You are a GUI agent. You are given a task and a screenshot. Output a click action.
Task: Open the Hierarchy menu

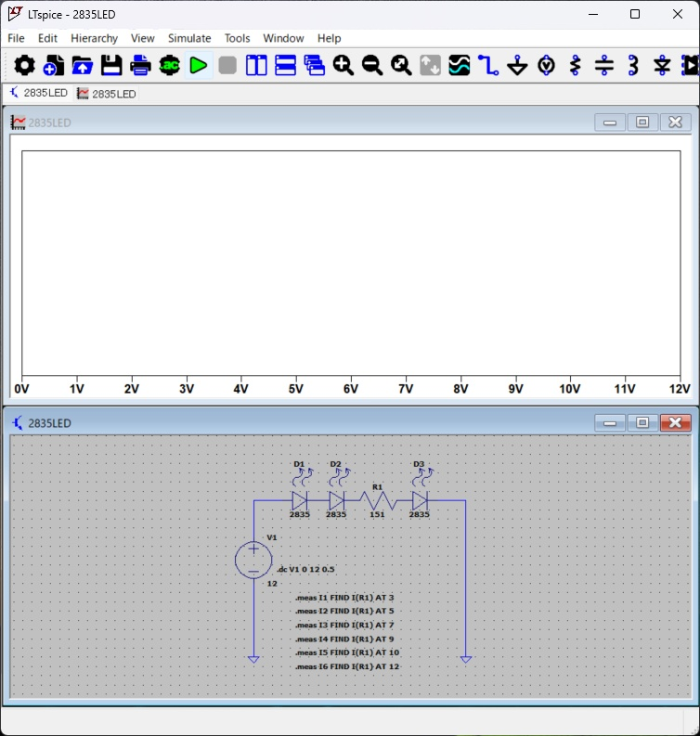tap(94, 38)
